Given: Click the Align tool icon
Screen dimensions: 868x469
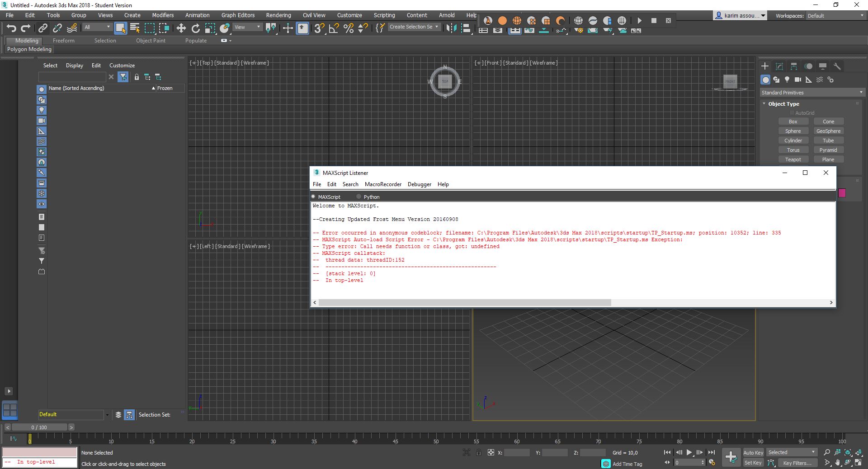Looking at the screenshot, I should click(466, 28).
